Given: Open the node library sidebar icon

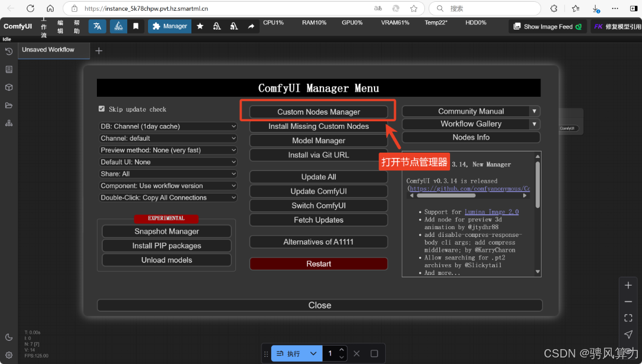Looking at the screenshot, I should point(8,69).
